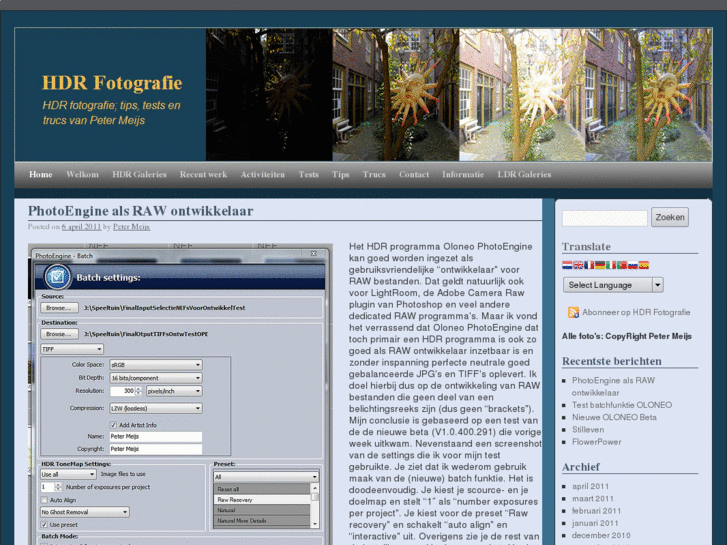Open the Peter Meijs author link
The height and width of the screenshot is (545, 727).
131,227
